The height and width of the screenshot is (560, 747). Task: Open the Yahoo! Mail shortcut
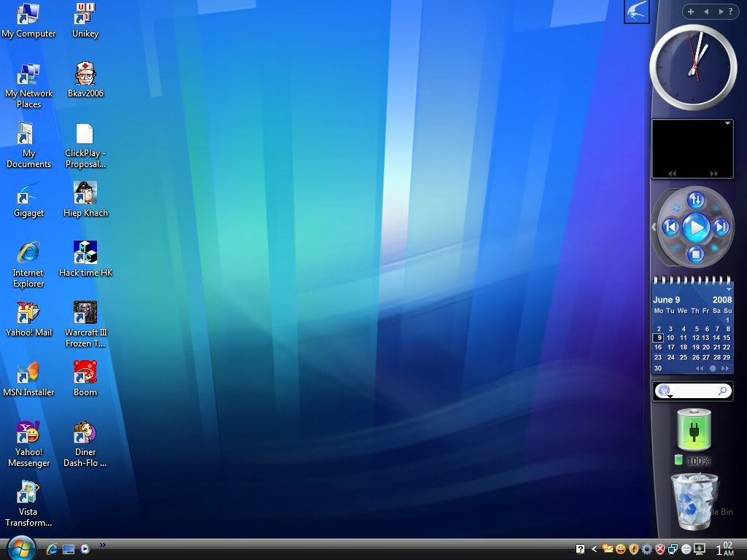28,319
